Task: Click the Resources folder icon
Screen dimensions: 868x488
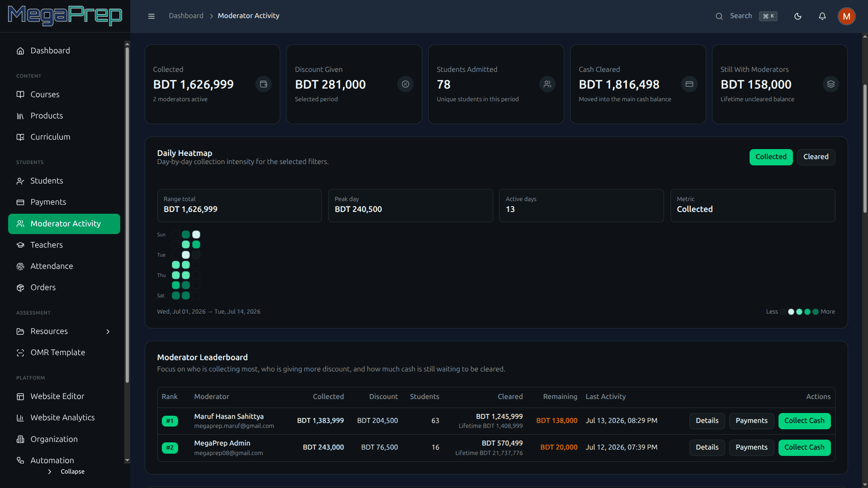Action: [20, 332]
